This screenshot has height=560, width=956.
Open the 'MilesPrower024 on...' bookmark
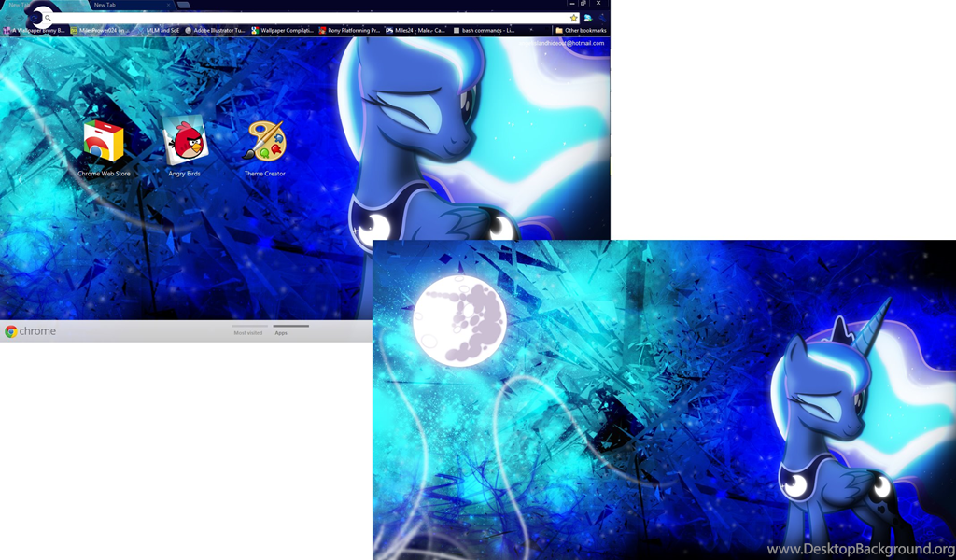(99, 31)
